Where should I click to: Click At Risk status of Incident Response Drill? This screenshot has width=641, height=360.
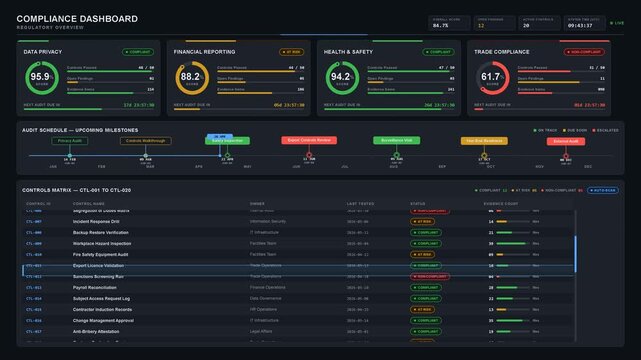click(422, 221)
